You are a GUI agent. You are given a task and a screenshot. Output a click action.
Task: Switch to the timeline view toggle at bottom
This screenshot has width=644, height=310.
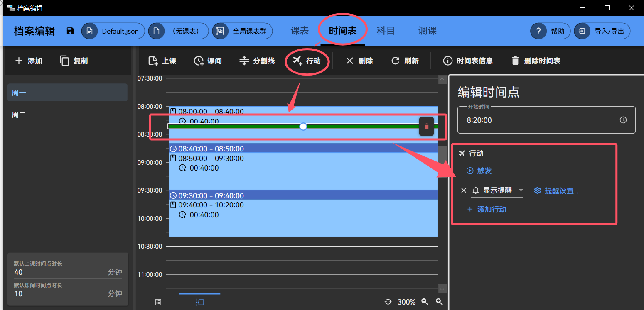(199, 302)
